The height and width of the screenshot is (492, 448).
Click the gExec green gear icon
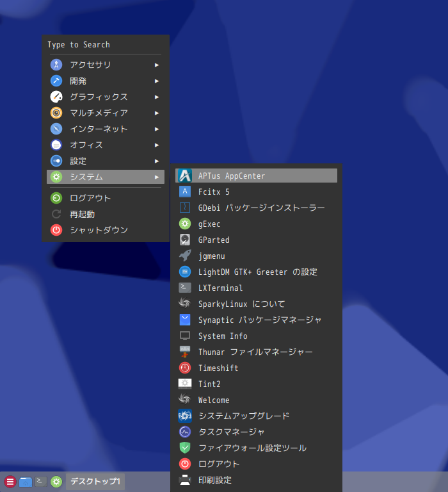[185, 224]
